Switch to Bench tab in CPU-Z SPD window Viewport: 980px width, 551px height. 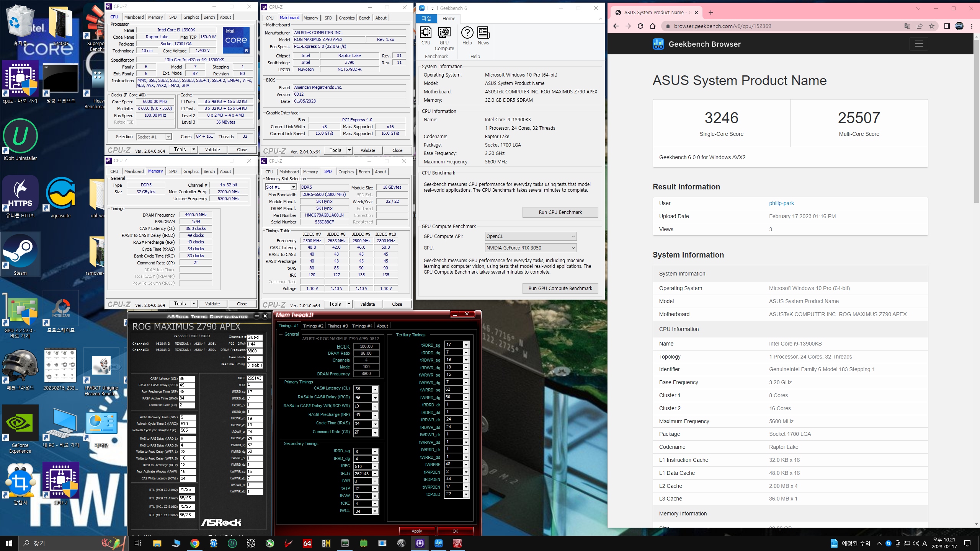click(x=364, y=172)
